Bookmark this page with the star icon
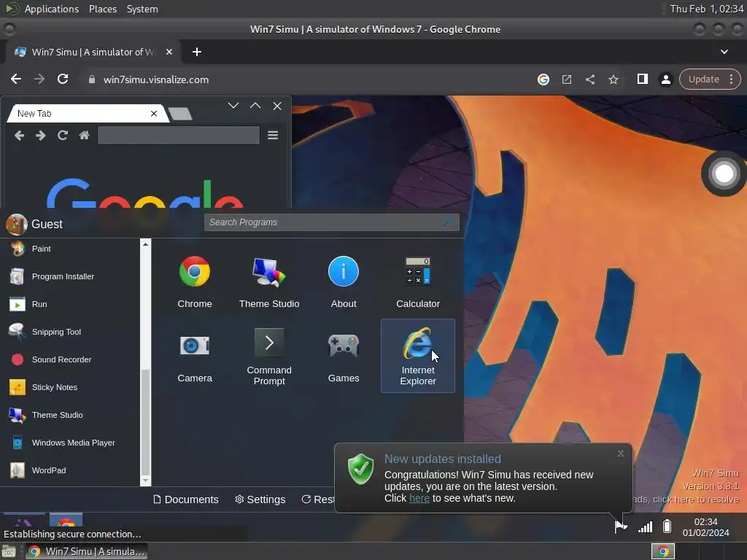Screen dimensions: 747x560 (x=613, y=79)
